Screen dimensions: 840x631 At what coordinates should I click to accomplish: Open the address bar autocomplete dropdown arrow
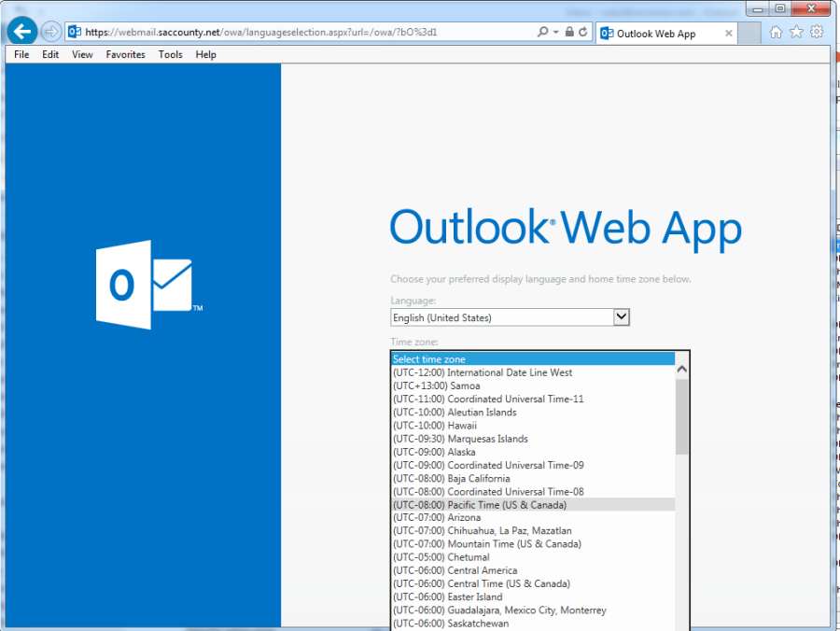[556, 32]
